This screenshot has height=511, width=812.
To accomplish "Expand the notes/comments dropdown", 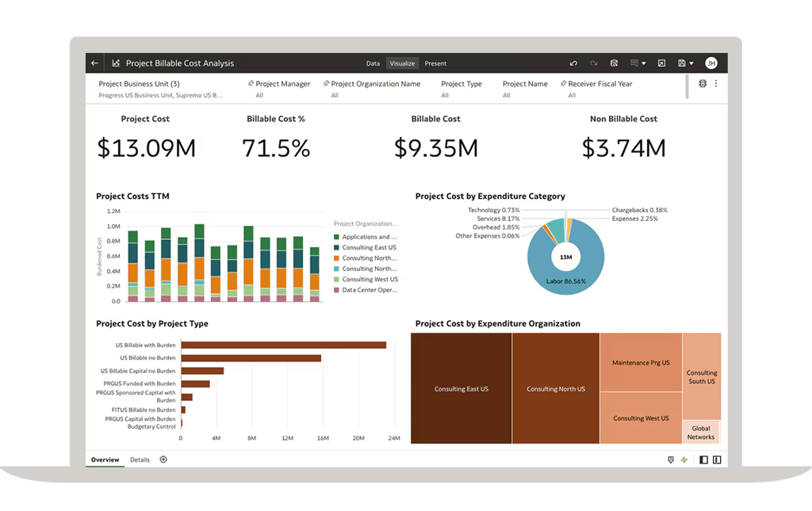I will [x=643, y=63].
